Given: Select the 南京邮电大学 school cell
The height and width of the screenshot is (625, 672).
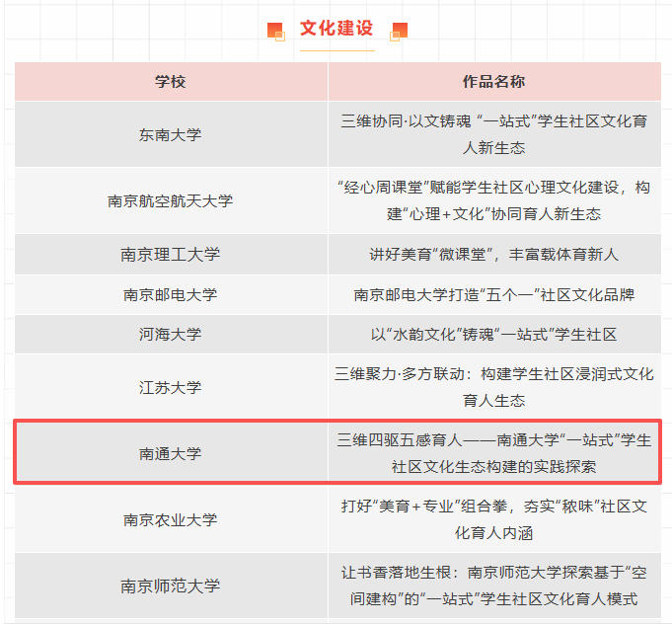Looking at the screenshot, I should point(171,294).
